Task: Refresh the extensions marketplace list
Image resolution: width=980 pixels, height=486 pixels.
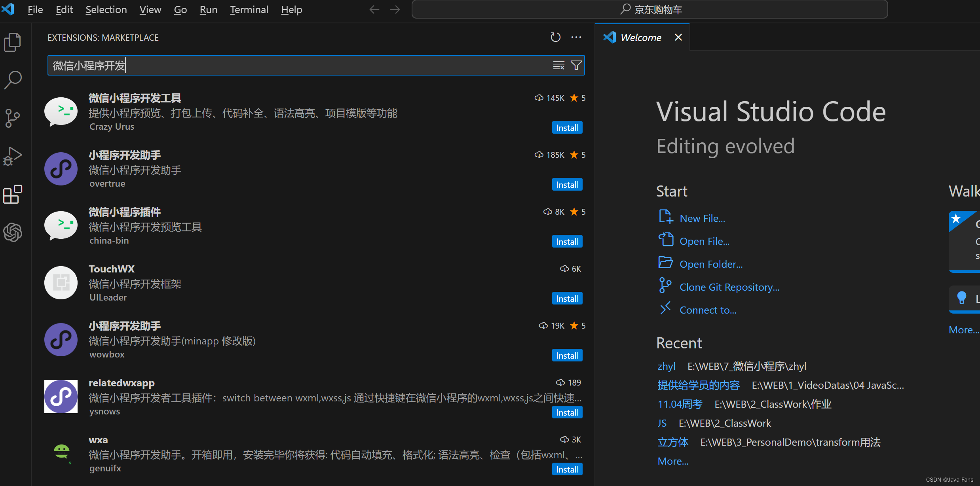Action: (556, 37)
